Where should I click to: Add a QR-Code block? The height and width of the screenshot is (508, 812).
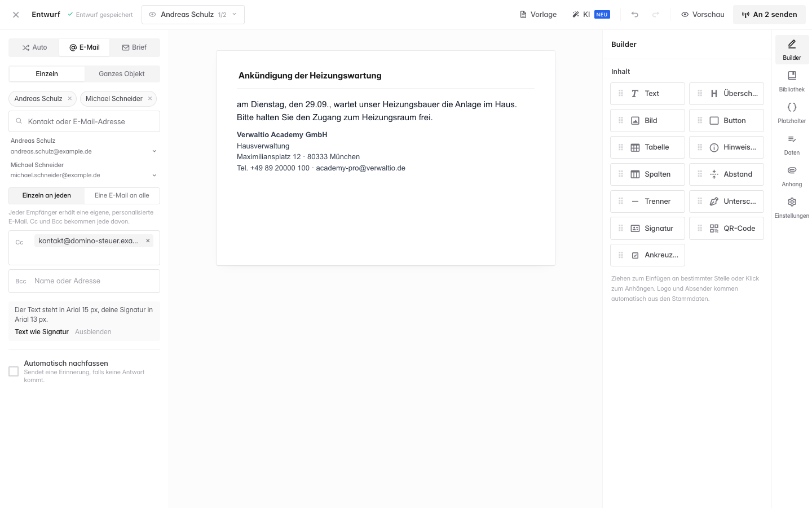pos(726,229)
